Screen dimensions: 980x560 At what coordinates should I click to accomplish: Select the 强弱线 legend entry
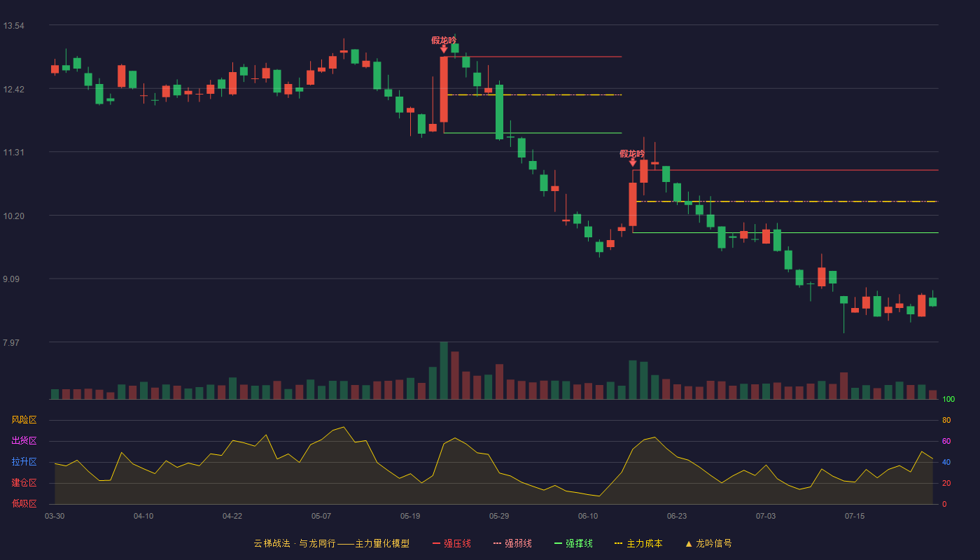(512, 543)
